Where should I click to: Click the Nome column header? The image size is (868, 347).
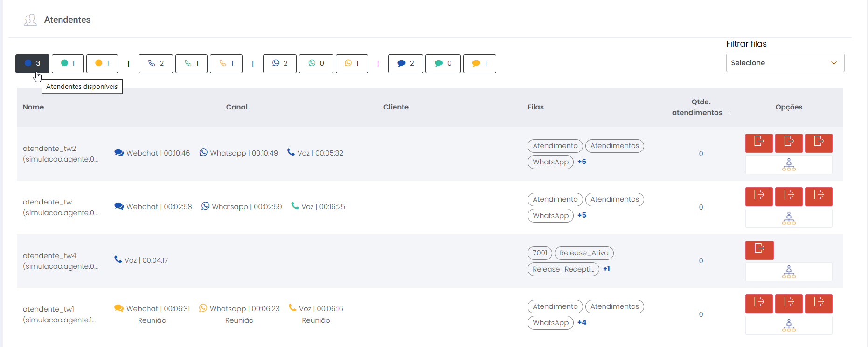pos(34,107)
